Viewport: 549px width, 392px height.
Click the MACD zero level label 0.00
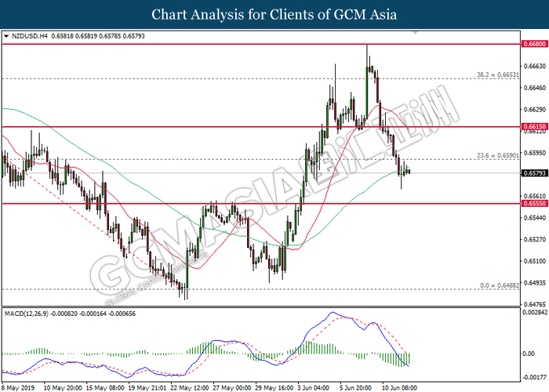529,354
